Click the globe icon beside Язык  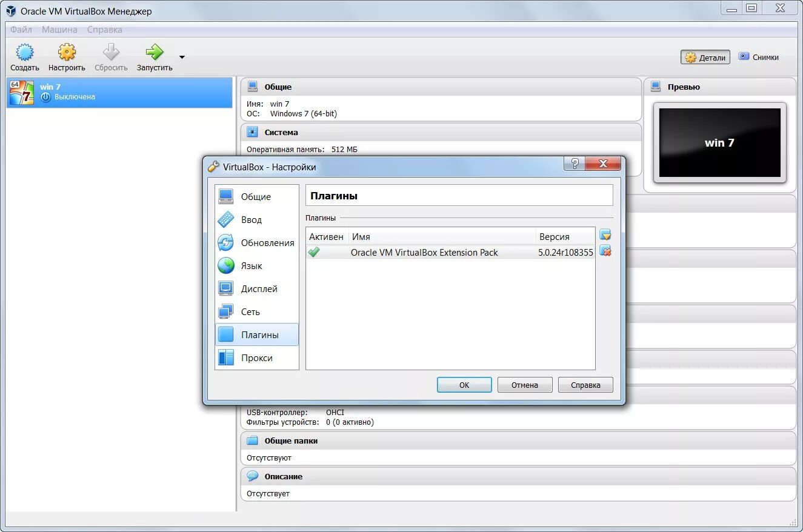[226, 265]
